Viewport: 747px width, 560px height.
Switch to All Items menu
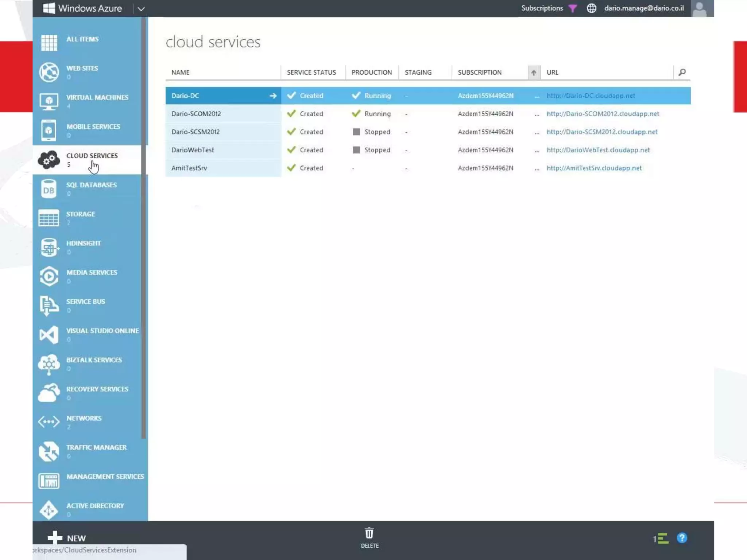tap(82, 39)
